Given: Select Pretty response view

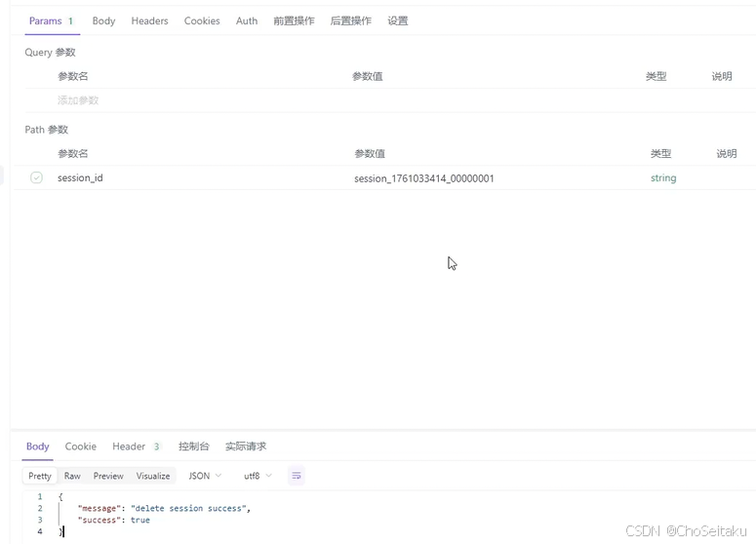Looking at the screenshot, I should [x=40, y=476].
